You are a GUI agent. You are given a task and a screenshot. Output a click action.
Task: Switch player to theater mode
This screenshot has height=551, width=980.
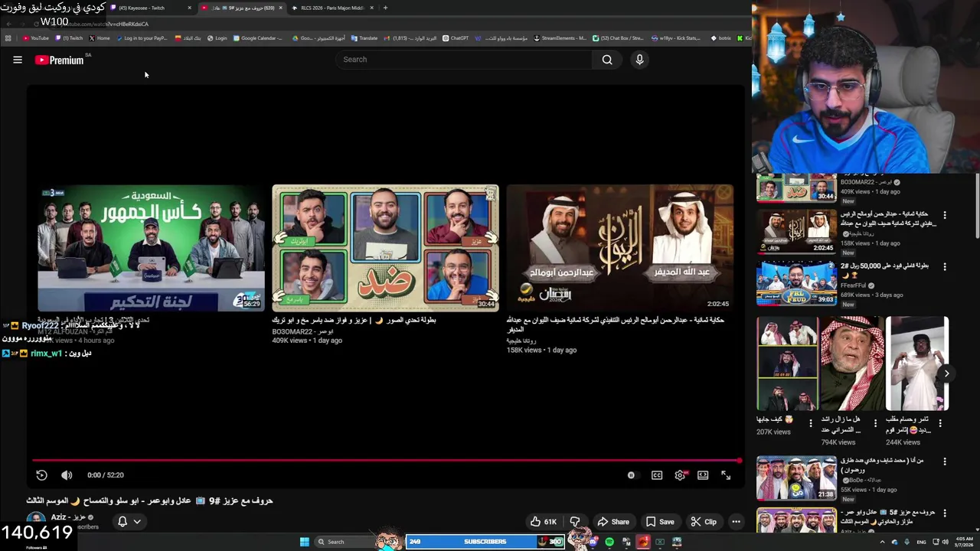pyautogui.click(x=703, y=475)
